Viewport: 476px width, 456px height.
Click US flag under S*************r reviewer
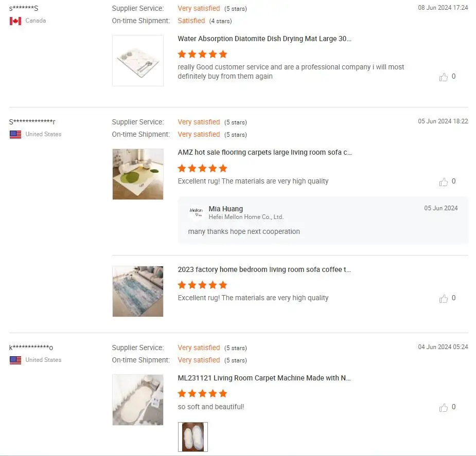tap(15, 135)
